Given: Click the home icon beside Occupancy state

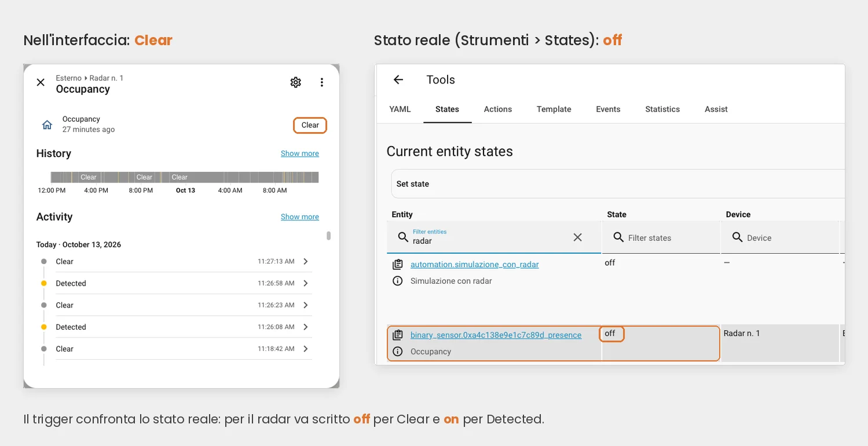Looking at the screenshot, I should pos(47,125).
